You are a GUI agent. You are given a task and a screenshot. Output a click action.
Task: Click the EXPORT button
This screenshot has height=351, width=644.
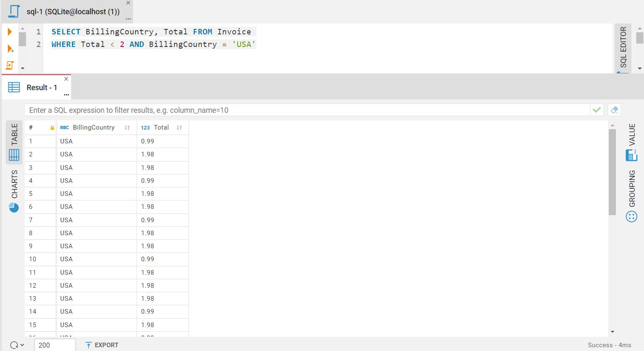(102, 345)
